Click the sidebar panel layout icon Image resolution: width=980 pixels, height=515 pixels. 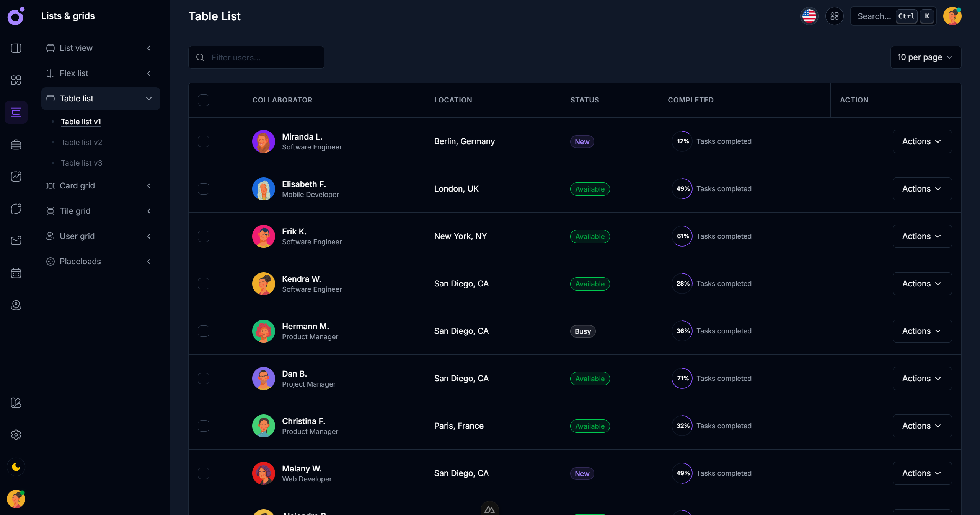(x=16, y=48)
